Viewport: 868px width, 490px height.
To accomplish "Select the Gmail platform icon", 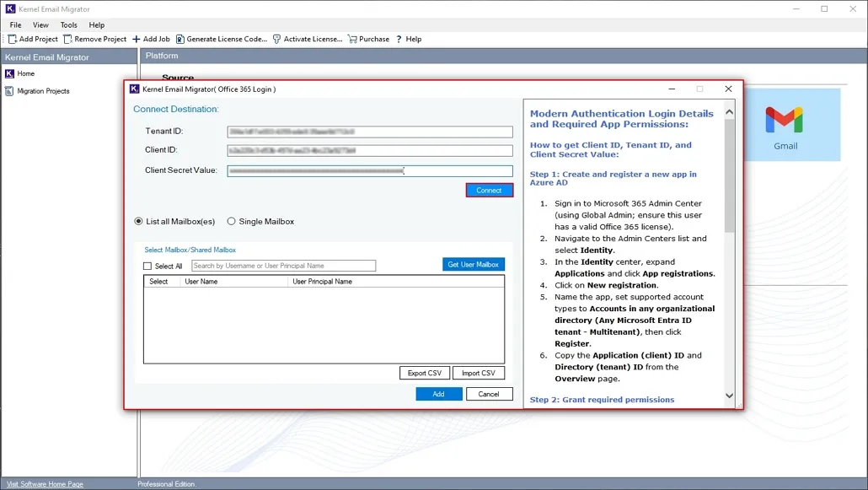I will click(785, 123).
